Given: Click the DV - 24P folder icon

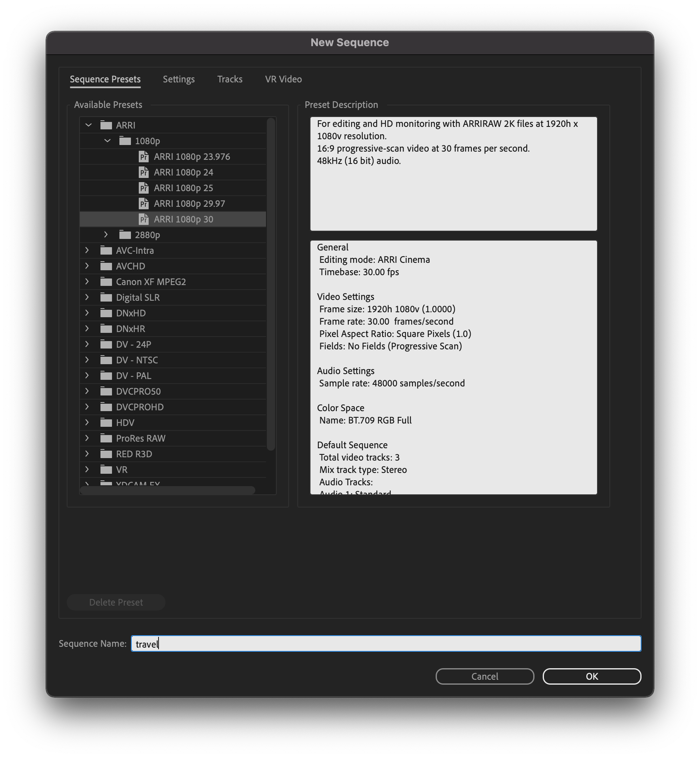Looking at the screenshot, I should tap(106, 344).
